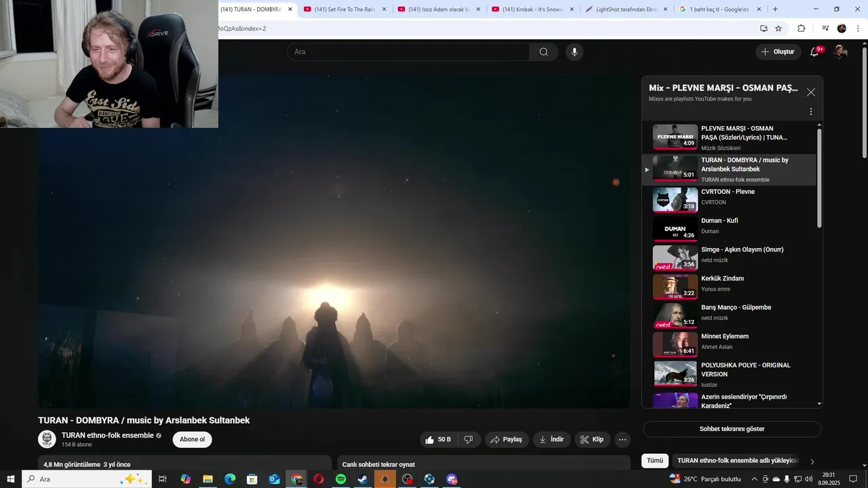Open Chrome three-dot menu
The image size is (868, 488).
pos(859,28)
